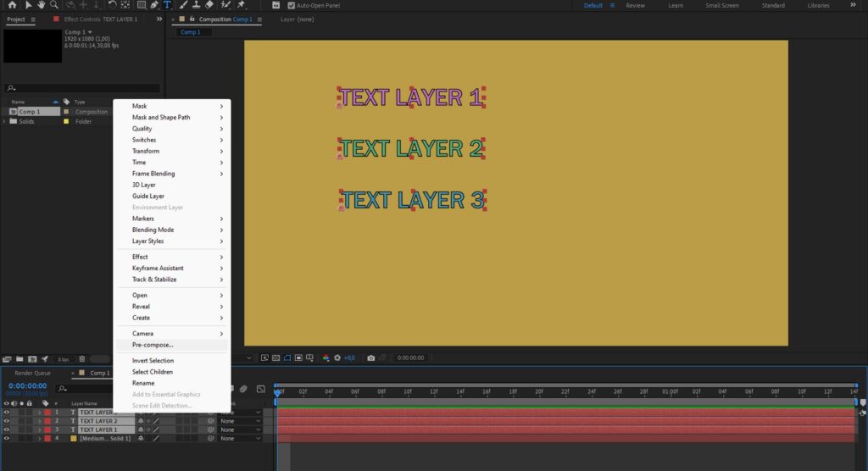This screenshot has height=471, width=868.
Task: Hide layer 1 with its eye icon
Action: (x=7, y=413)
